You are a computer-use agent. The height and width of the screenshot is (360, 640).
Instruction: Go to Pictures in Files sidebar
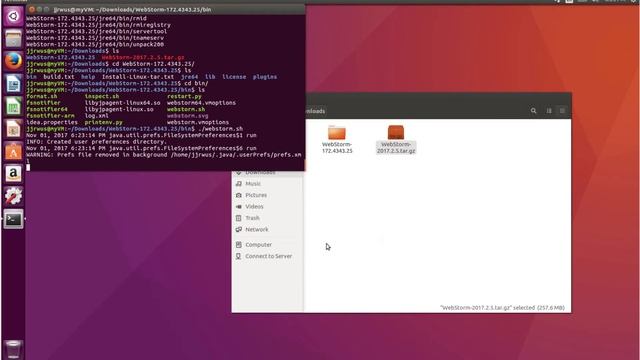(x=256, y=195)
